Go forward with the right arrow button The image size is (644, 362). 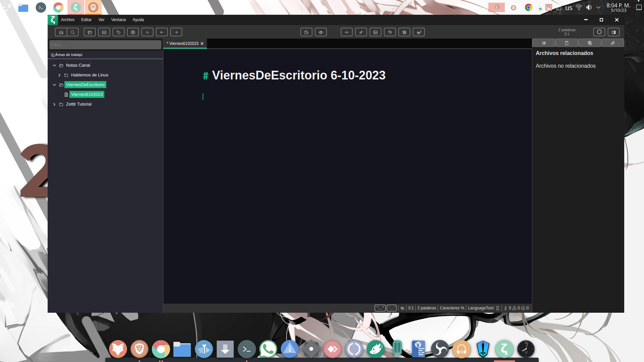click(176, 32)
